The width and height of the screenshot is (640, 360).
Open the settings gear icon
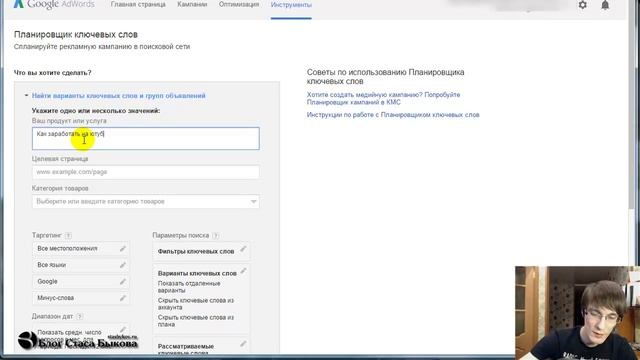pos(582,5)
